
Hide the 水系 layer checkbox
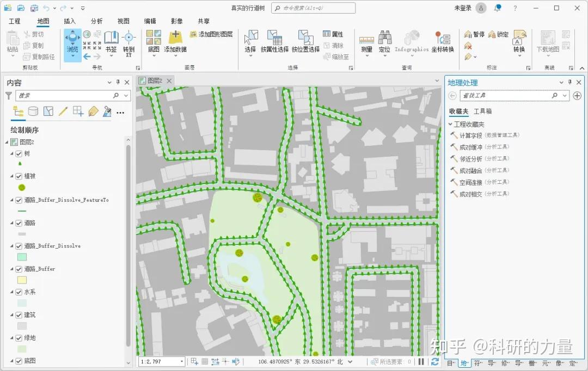[x=19, y=292]
